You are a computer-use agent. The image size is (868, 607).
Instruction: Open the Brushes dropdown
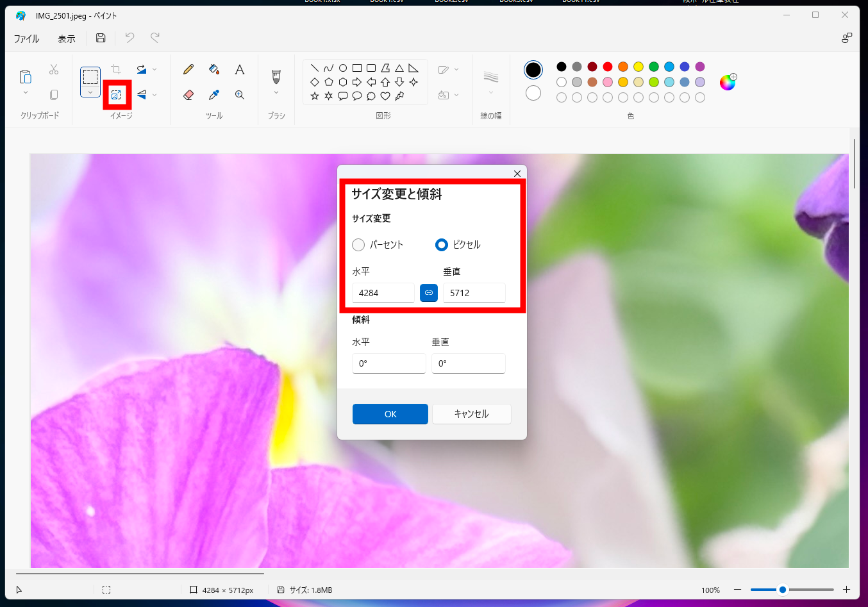[x=276, y=92]
